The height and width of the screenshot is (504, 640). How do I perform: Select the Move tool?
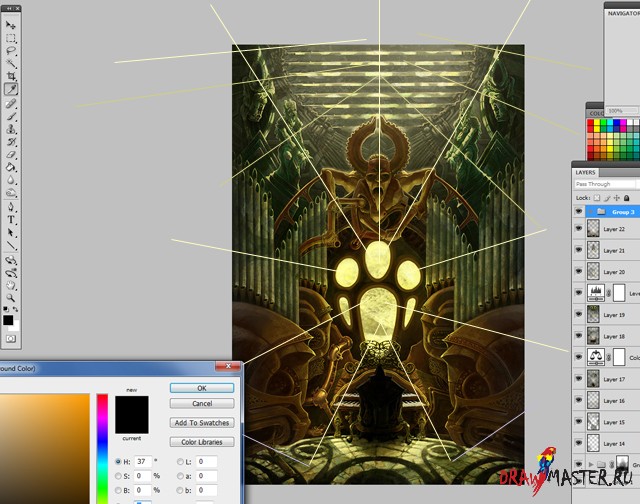tap(11, 25)
